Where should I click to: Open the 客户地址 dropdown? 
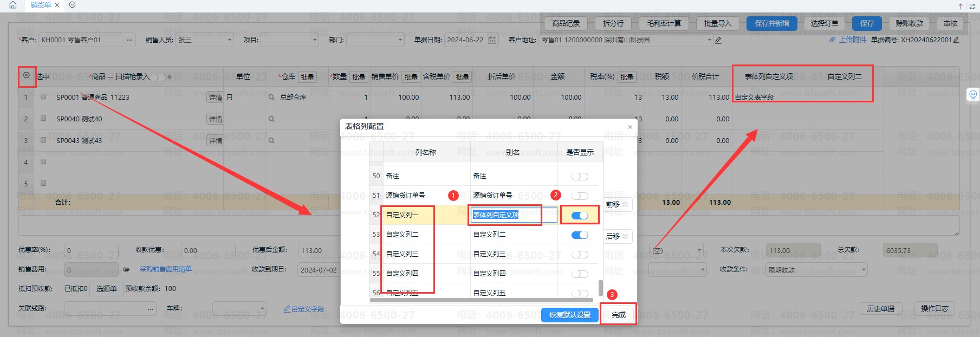709,40
